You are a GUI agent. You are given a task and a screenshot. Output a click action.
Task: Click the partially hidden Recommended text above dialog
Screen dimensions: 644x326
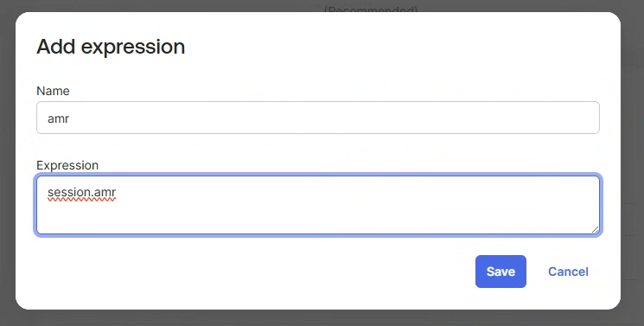coord(371,9)
